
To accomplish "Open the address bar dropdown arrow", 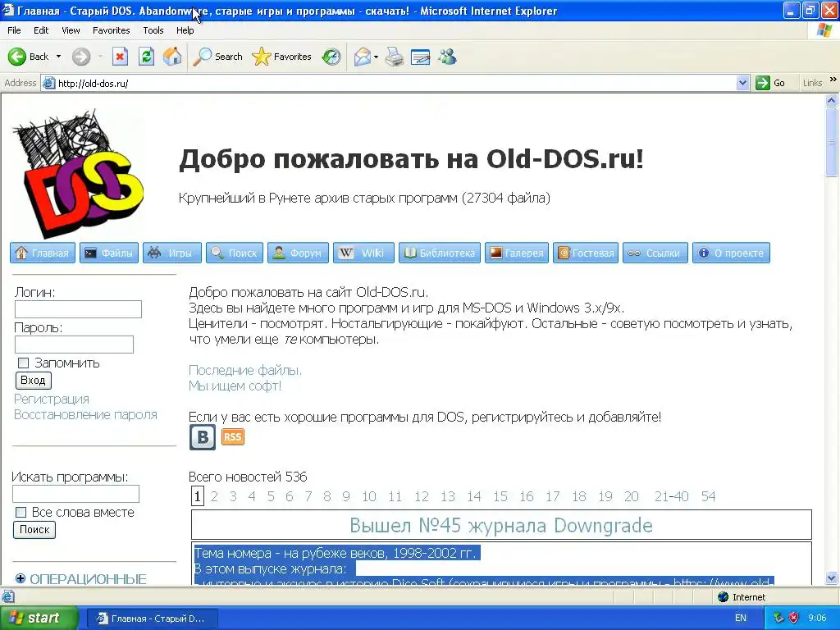I will 742,83.
